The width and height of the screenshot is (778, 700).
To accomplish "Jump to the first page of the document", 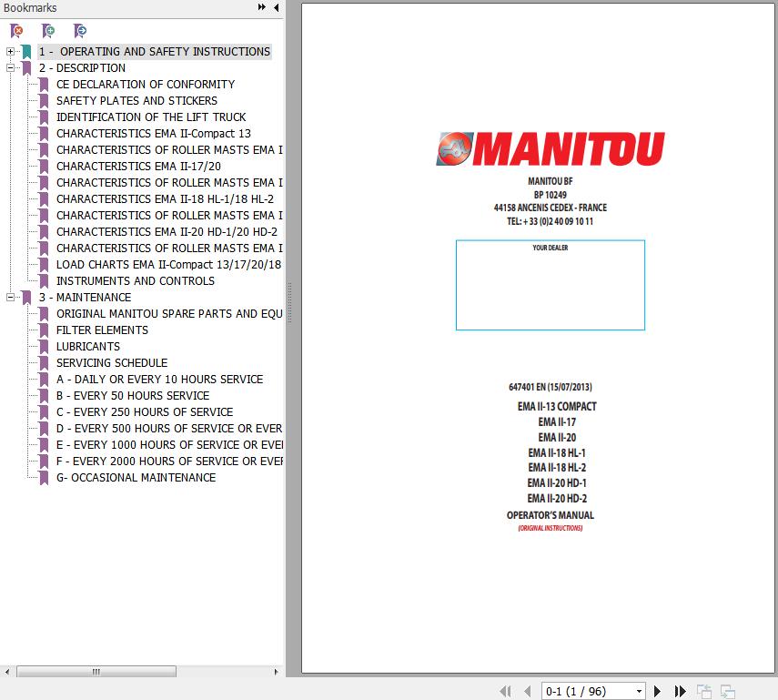I will [505, 691].
